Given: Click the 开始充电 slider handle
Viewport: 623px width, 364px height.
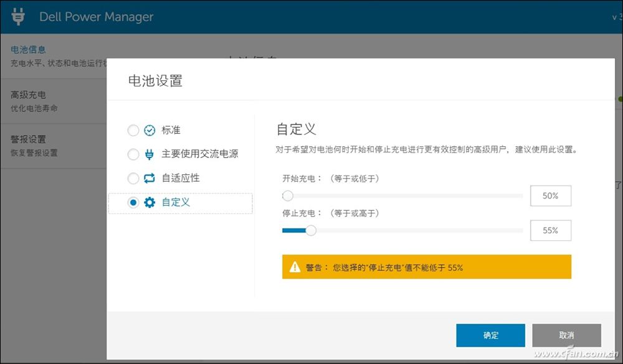Looking at the screenshot, I should [x=287, y=195].
